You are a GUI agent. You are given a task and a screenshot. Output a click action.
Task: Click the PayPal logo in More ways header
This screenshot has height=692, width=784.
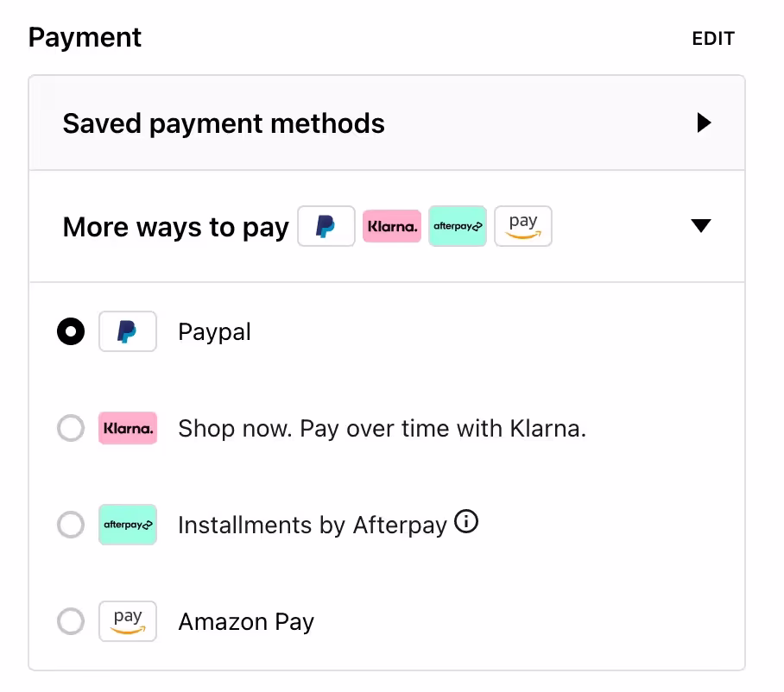(x=326, y=226)
